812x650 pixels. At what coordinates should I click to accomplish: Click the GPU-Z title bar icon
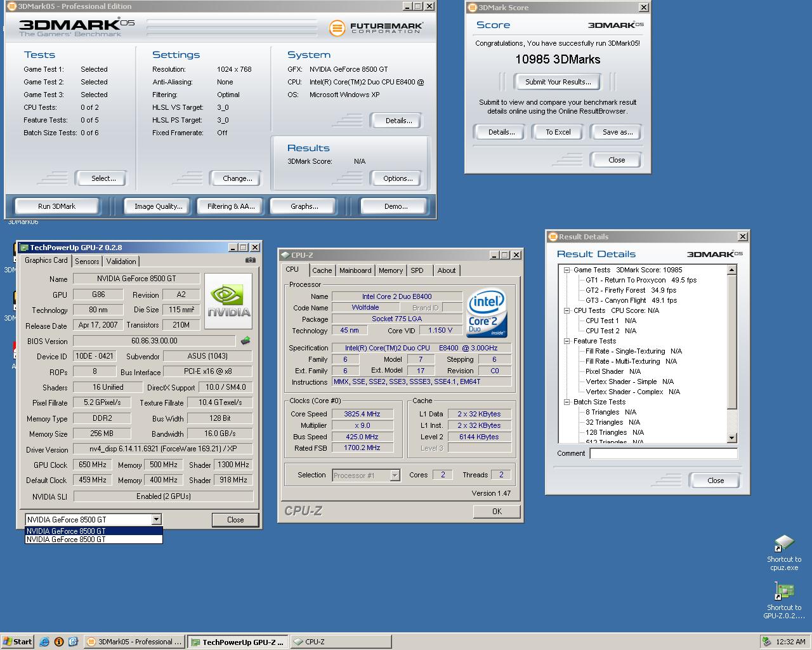pos(23,248)
